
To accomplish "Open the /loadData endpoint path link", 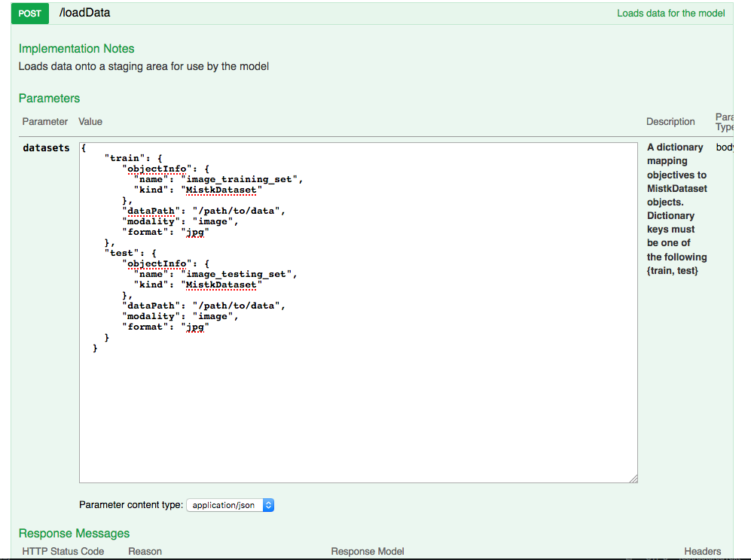I will [x=84, y=13].
